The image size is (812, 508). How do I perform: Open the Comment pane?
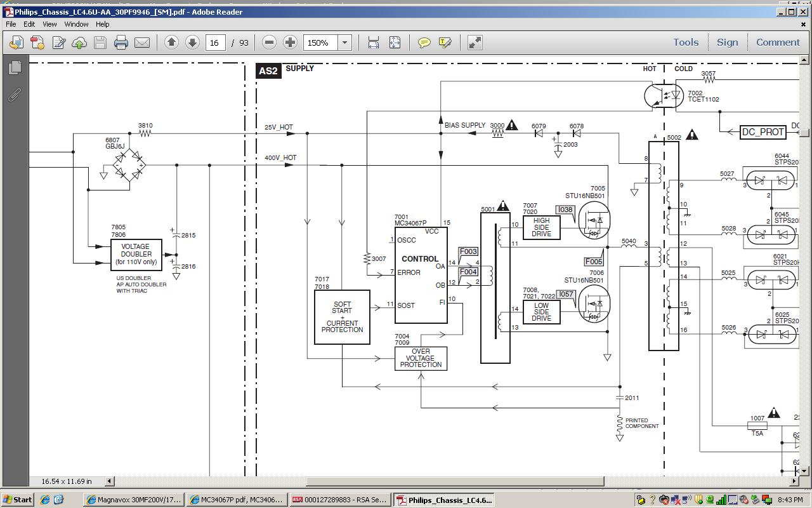pyautogui.click(x=778, y=43)
